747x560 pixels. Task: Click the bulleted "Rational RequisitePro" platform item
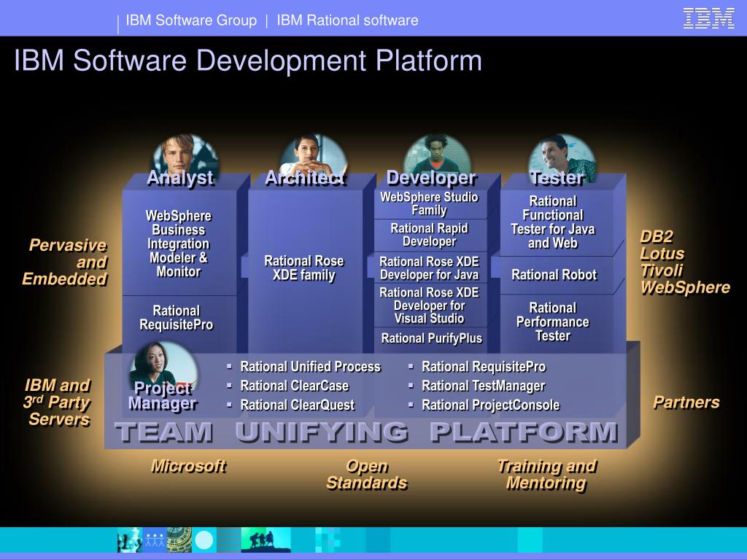coord(484,367)
